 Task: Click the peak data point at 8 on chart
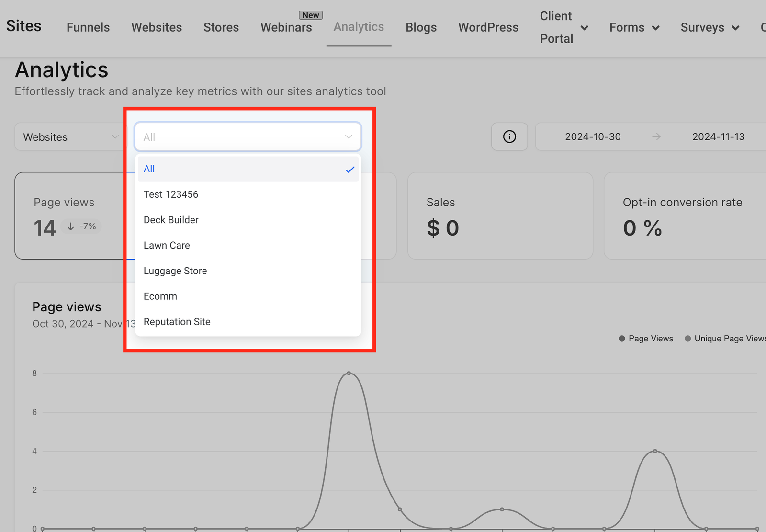[349, 373]
